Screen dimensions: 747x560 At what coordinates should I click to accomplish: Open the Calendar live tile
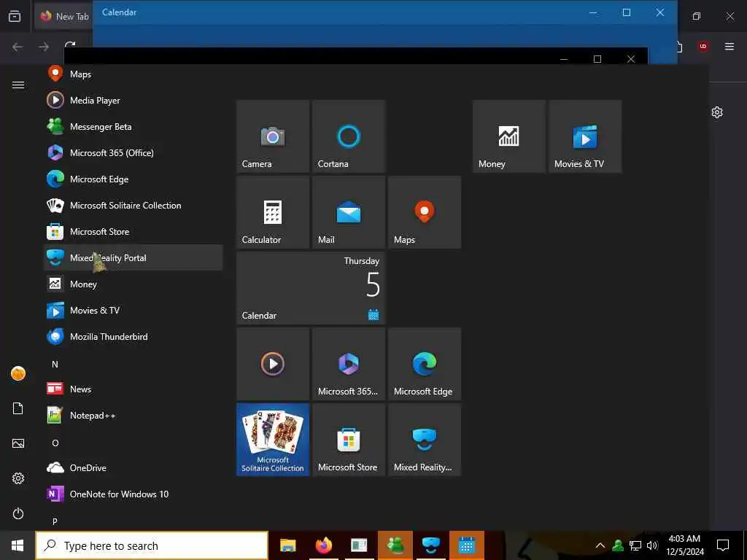(311, 288)
